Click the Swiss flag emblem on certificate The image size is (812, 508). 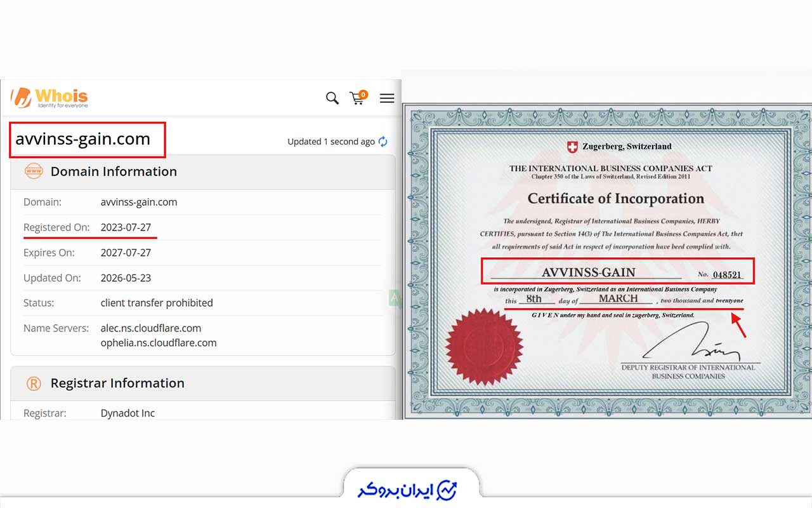[572, 147]
